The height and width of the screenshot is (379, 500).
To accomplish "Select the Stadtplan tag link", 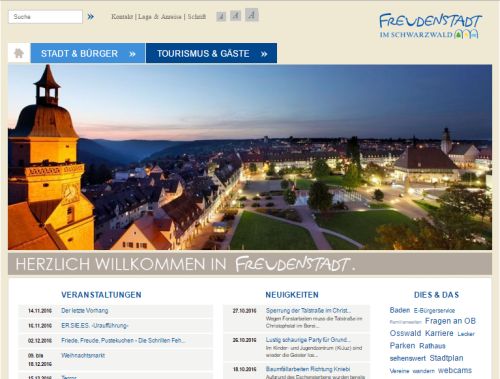I will pos(446,358).
